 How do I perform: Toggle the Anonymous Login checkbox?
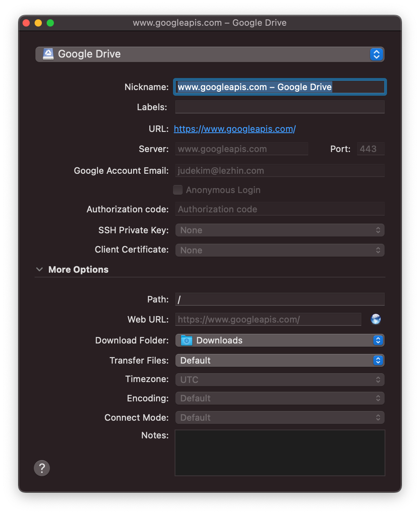178,190
